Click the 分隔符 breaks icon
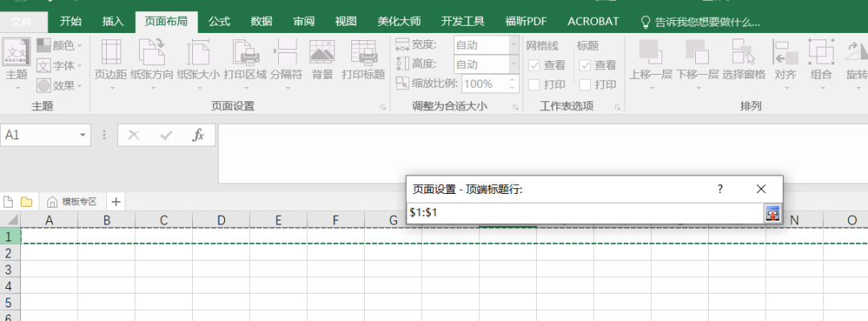The height and width of the screenshot is (321, 868). click(x=285, y=52)
